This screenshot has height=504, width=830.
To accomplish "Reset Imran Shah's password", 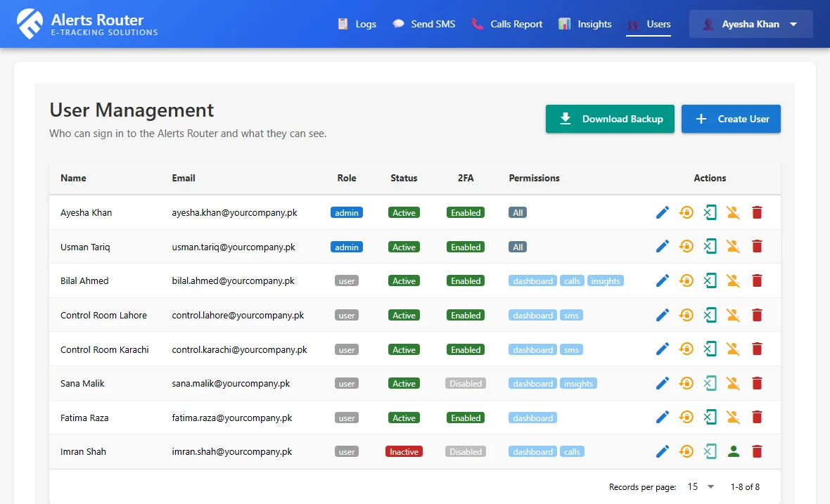I will (x=686, y=452).
